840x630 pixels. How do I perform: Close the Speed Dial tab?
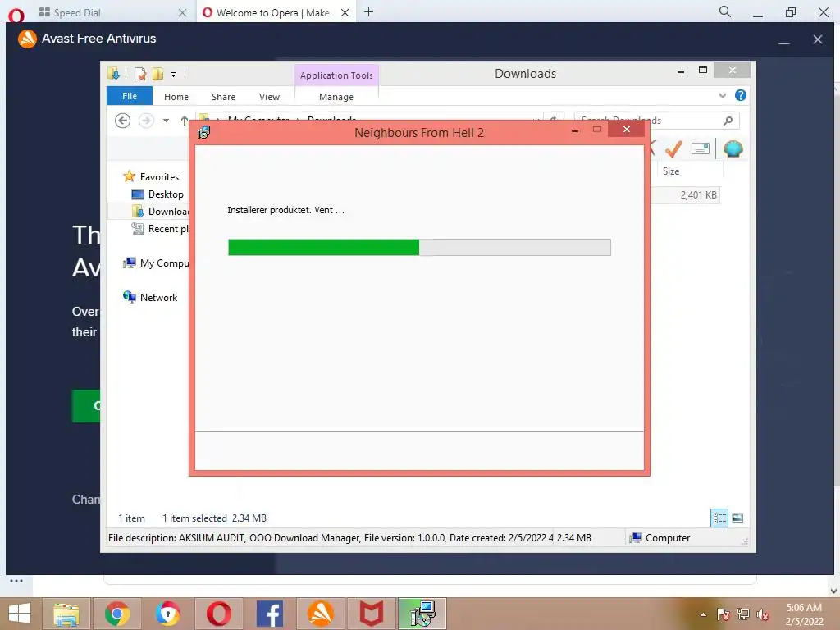pyautogui.click(x=182, y=12)
